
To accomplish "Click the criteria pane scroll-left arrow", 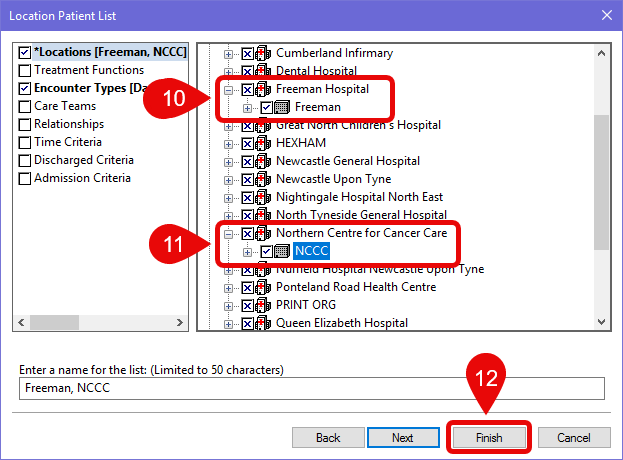I will [21, 323].
